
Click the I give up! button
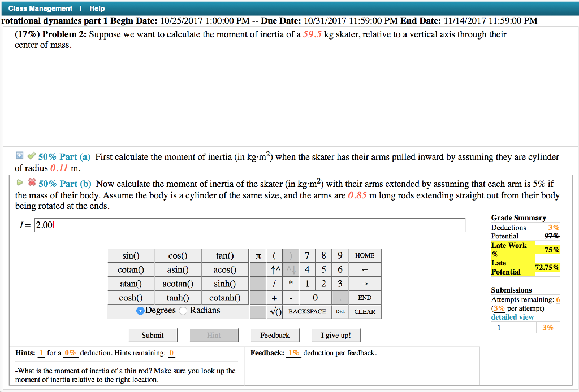tap(336, 335)
